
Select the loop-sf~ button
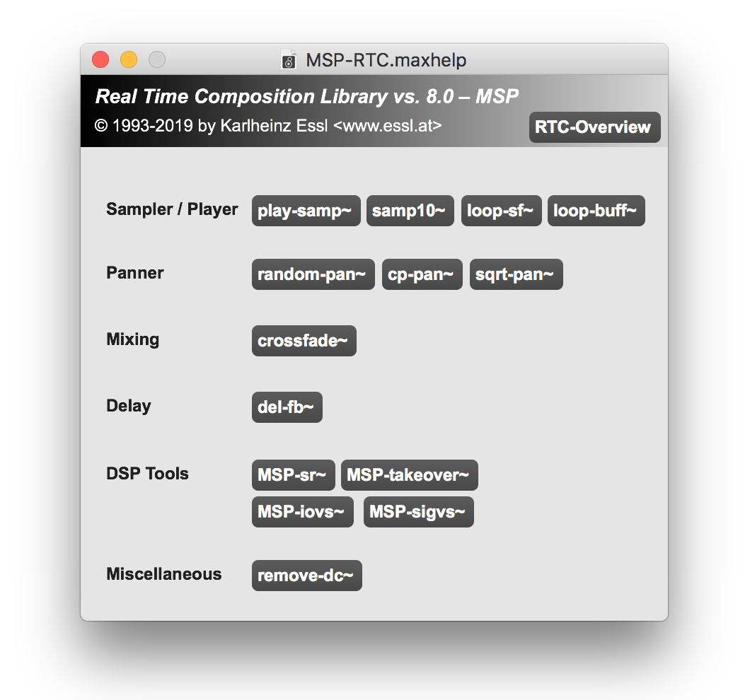tap(501, 211)
